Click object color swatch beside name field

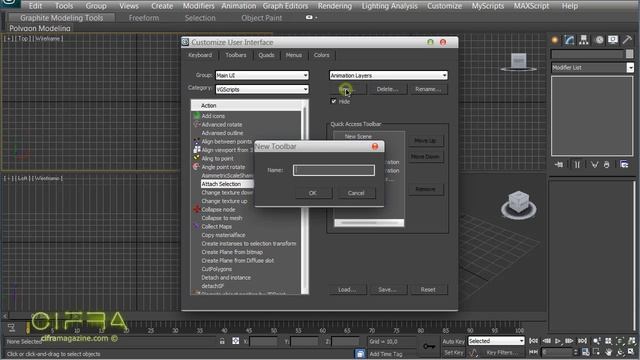(629, 54)
